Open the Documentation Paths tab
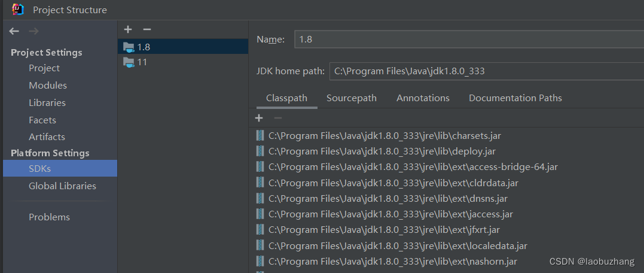The image size is (644, 273). coord(515,98)
